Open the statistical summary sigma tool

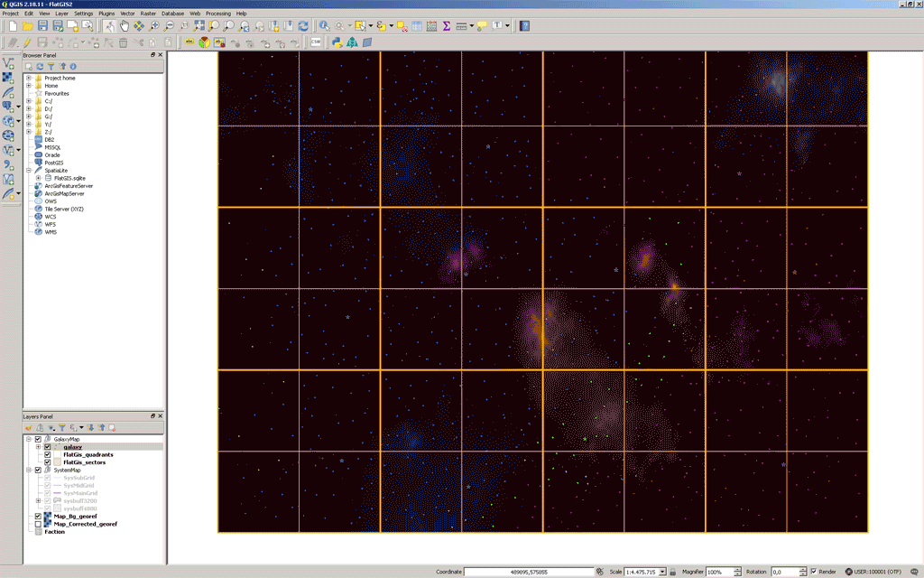point(446,26)
